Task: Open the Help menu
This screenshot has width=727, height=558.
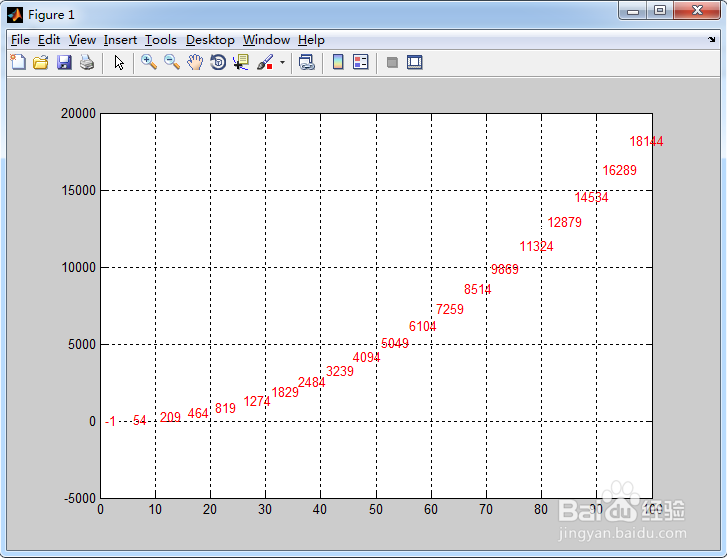Action: pos(312,40)
